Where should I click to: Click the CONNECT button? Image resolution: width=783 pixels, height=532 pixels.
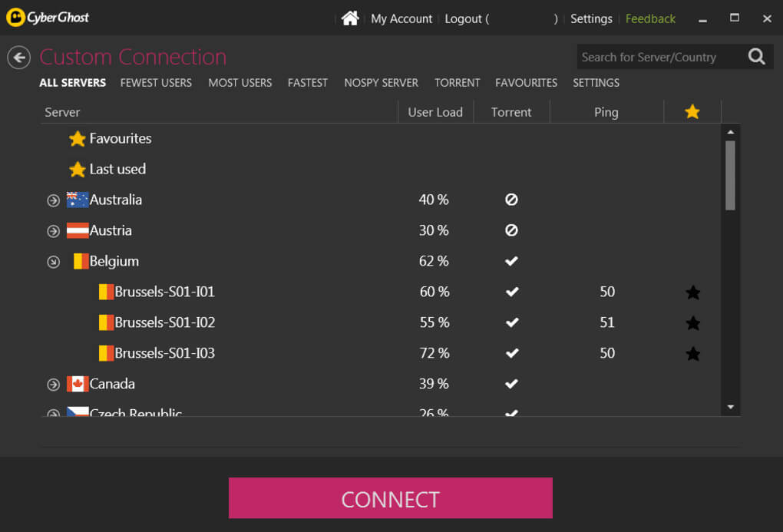tap(391, 498)
